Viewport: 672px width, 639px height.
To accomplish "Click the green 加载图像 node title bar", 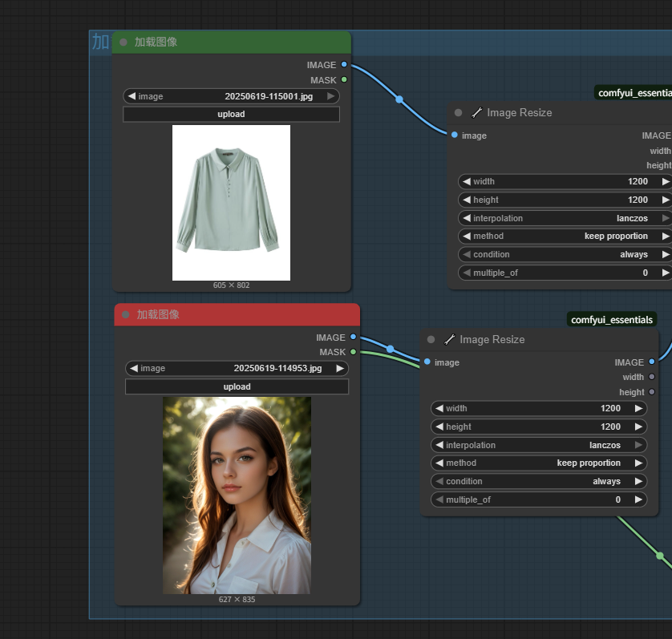I will (x=232, y=42).
